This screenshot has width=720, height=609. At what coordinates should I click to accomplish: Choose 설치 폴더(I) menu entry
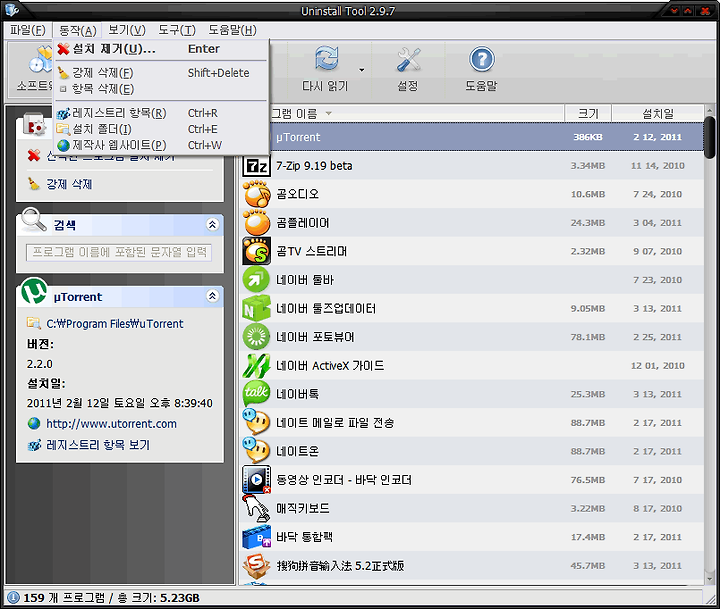pyautogui.click(x=161, y=129)
